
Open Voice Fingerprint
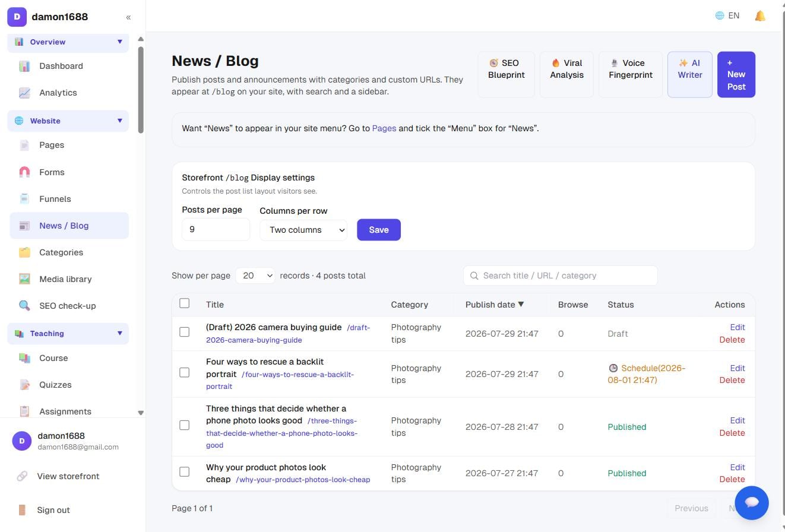coord(630,74)
